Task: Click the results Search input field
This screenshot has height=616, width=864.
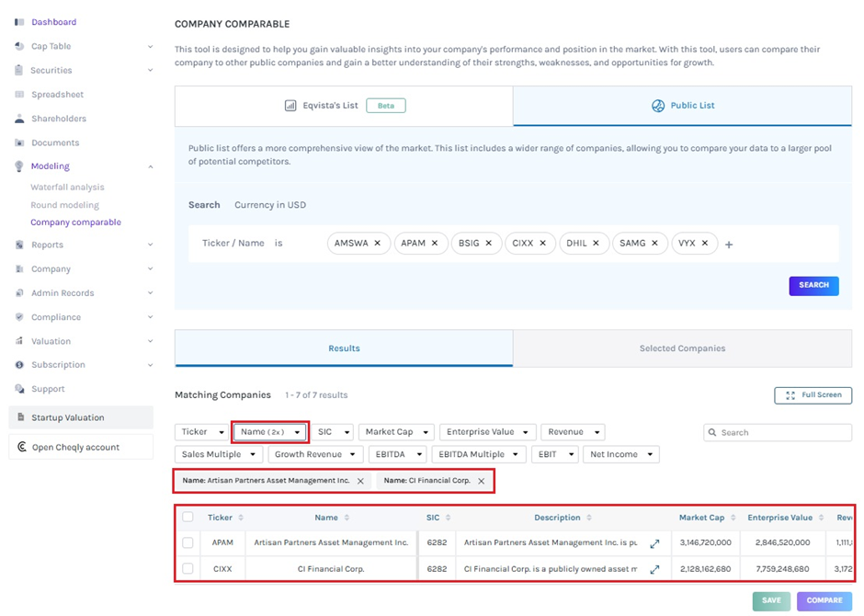Action: click(x=782, y=432)
